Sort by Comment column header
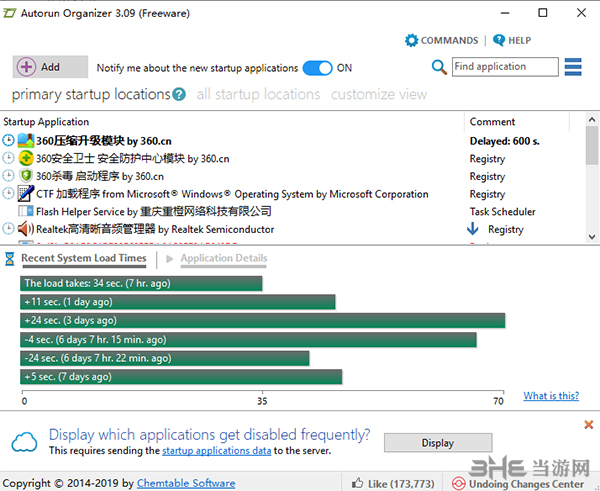 coord(492,122)
